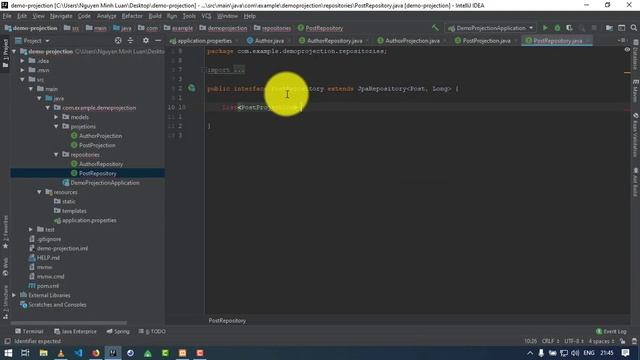Open Refactor menu
This screenshot has height=360, width=640.
[x=132, y=16]
